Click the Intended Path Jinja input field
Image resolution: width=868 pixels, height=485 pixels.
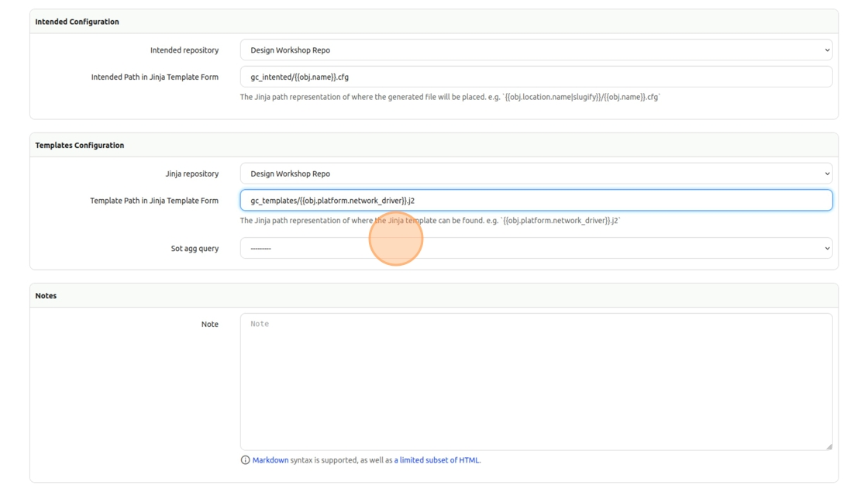pyautogui.click(x=536, y=77)
